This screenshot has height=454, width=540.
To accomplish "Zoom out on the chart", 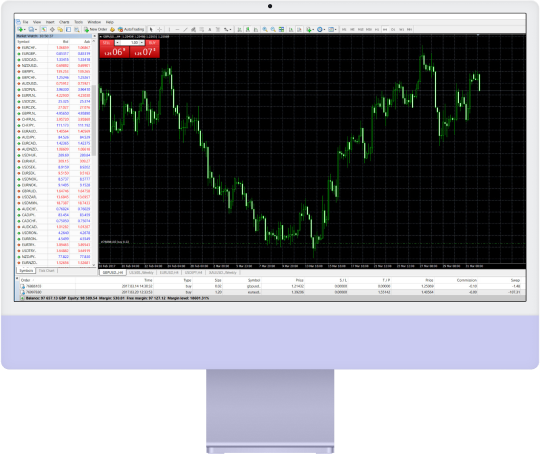I will [273, 30].
